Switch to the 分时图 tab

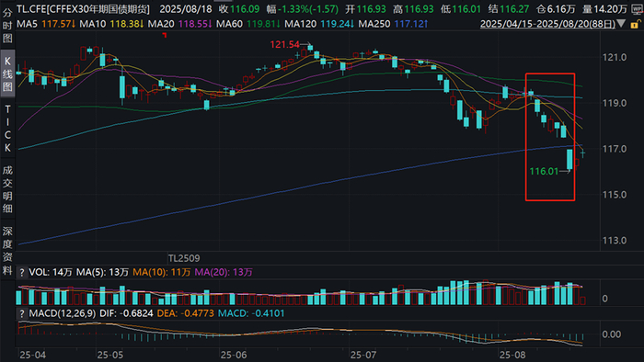pos(7,26)
